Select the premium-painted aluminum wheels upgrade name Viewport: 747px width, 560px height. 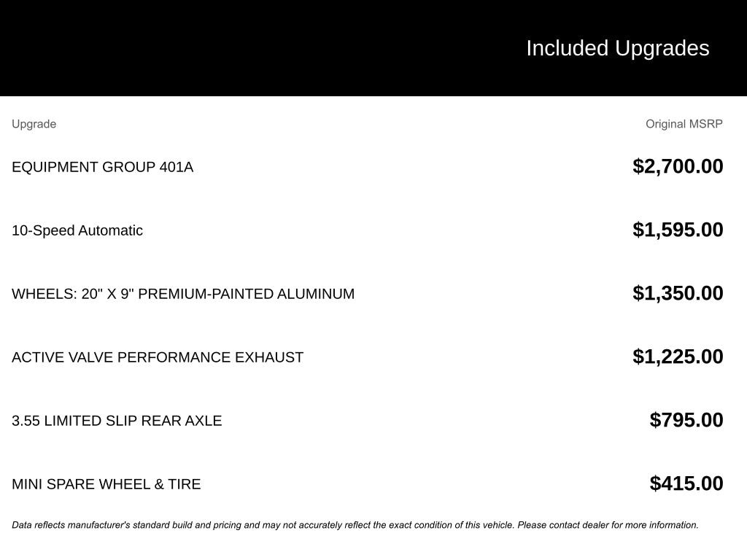(183, 294)
